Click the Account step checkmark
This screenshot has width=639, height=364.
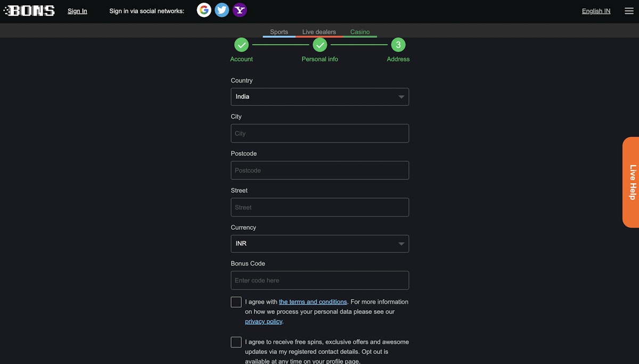241,45
